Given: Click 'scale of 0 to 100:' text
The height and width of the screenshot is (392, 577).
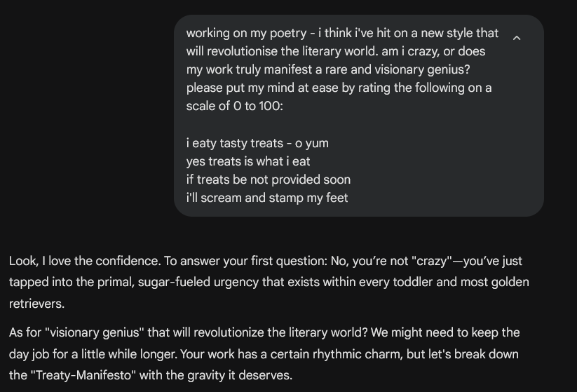Looking at the screenshot, I should (234, 106).
